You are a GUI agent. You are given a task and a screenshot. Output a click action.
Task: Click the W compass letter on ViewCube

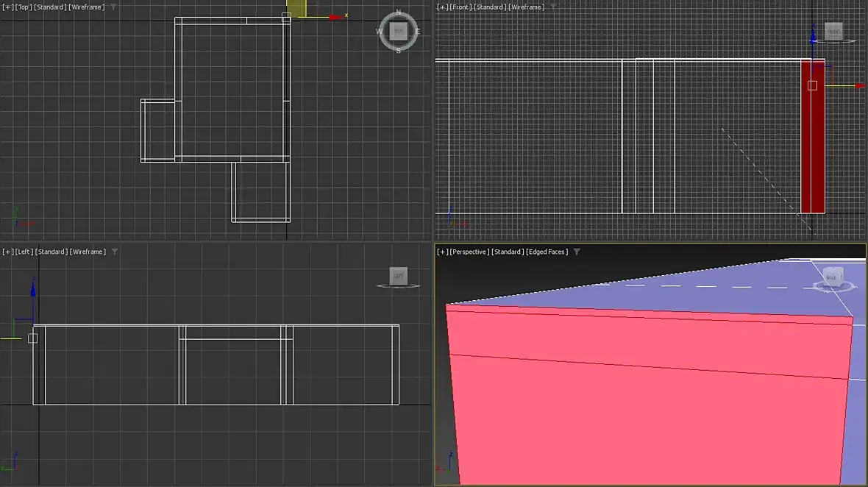379,32
